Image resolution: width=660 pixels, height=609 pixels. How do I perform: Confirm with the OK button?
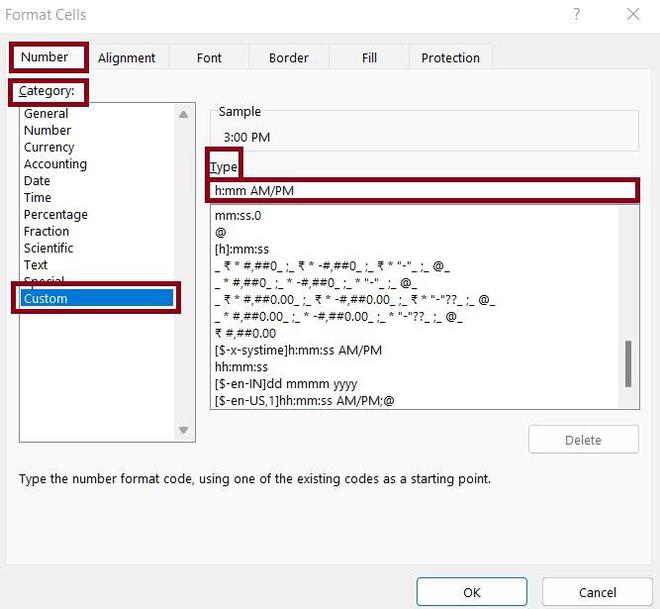pyautogui.click(x=472, y=592)
